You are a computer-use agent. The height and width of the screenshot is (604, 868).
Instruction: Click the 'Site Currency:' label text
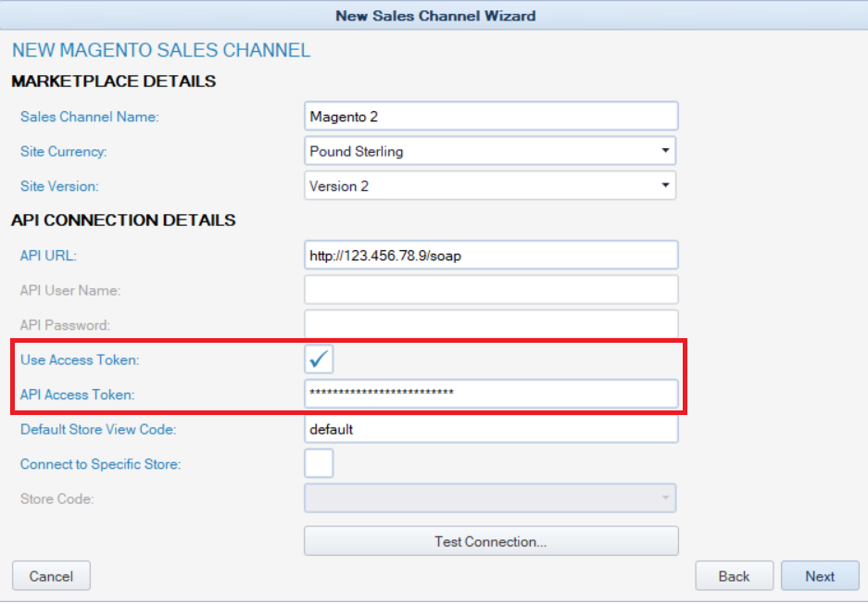pyautogui.click(x=64, y=151)
